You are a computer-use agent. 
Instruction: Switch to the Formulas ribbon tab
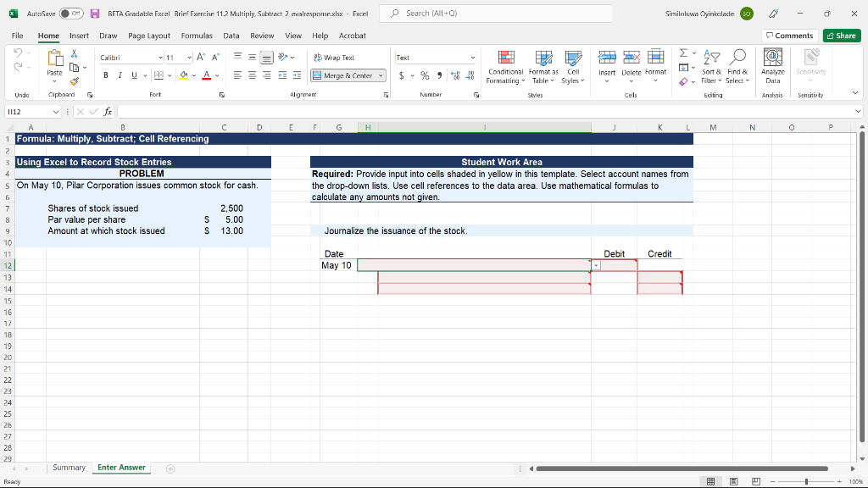(198, 36)
